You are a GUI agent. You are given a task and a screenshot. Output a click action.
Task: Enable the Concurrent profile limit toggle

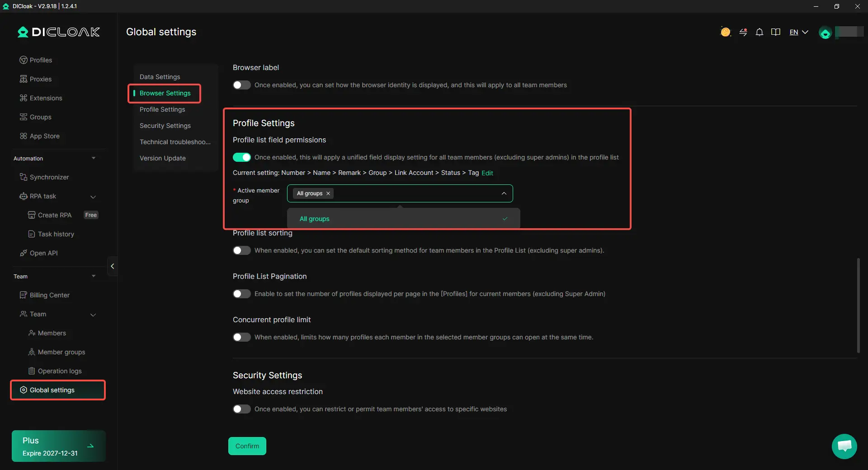coord(242,337)
